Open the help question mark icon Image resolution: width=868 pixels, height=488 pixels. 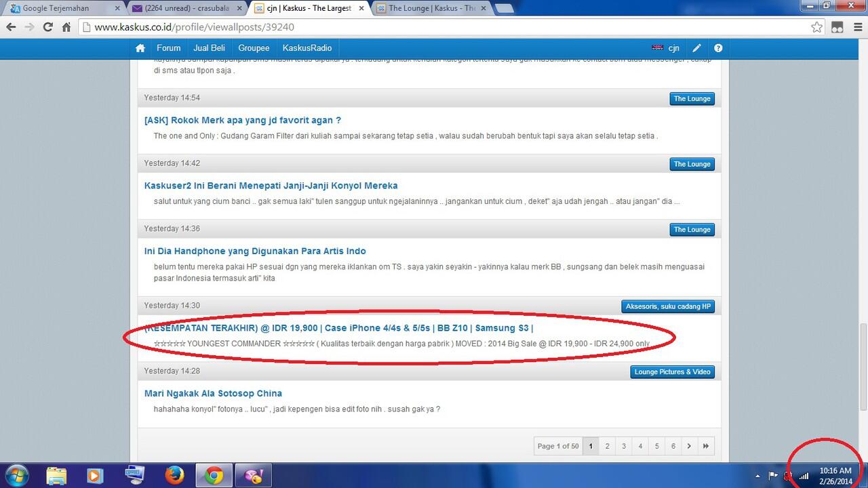[718, 48]
